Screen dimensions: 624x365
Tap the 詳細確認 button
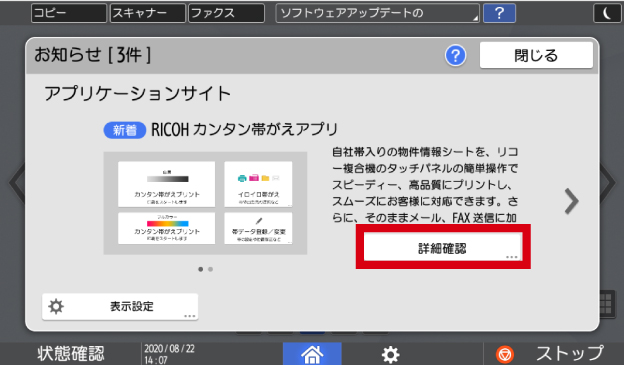(443, 248)
